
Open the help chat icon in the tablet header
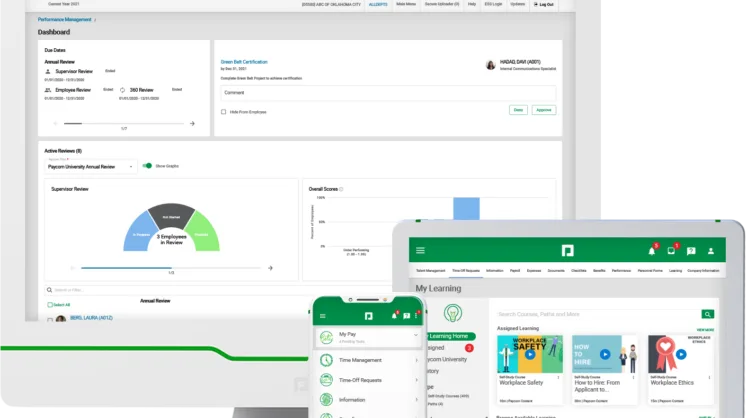[x=691, y=251]
